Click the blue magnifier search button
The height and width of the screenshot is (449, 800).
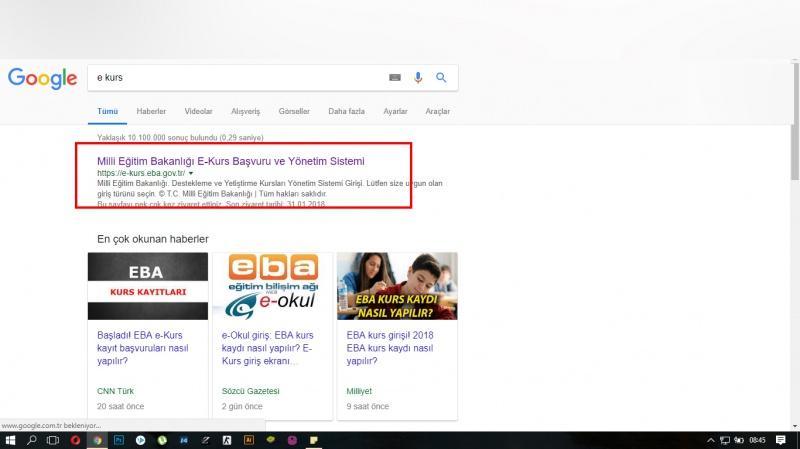441,78
